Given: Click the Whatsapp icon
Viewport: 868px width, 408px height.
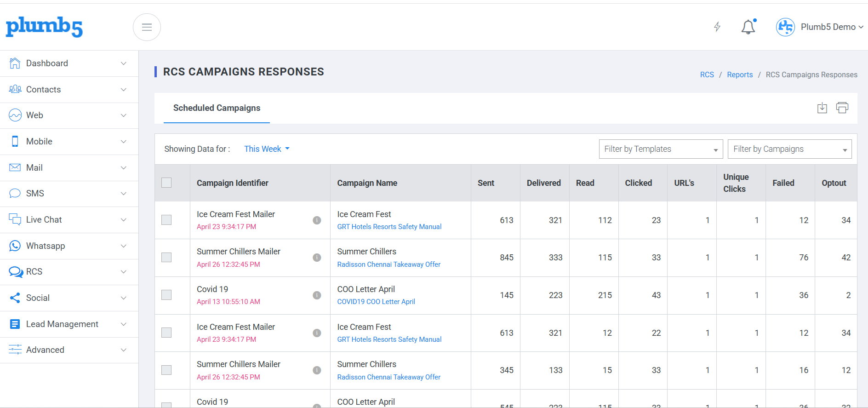Looking at the screenshot, I should point(15,246).
